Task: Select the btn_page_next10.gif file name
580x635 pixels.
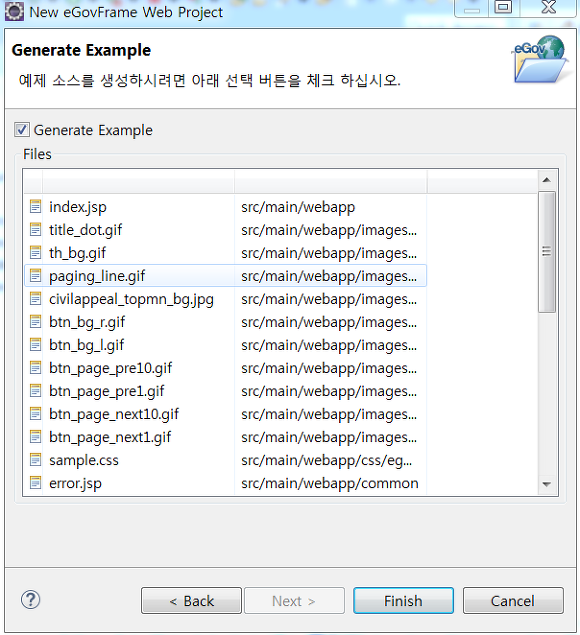Action: [x=114, y=415]
